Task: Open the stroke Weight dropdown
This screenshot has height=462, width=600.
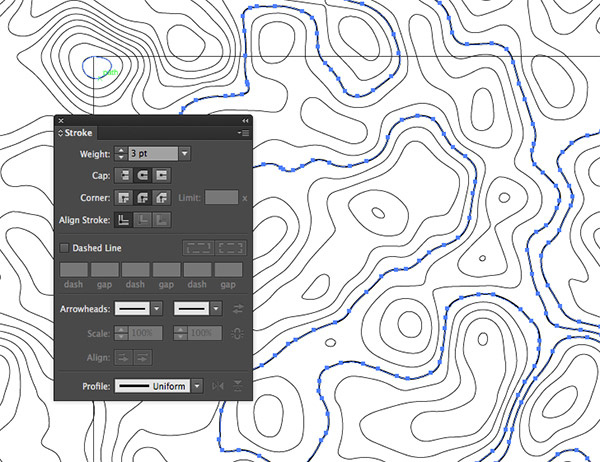Action: pyautogui.click(x=185, y=153)
